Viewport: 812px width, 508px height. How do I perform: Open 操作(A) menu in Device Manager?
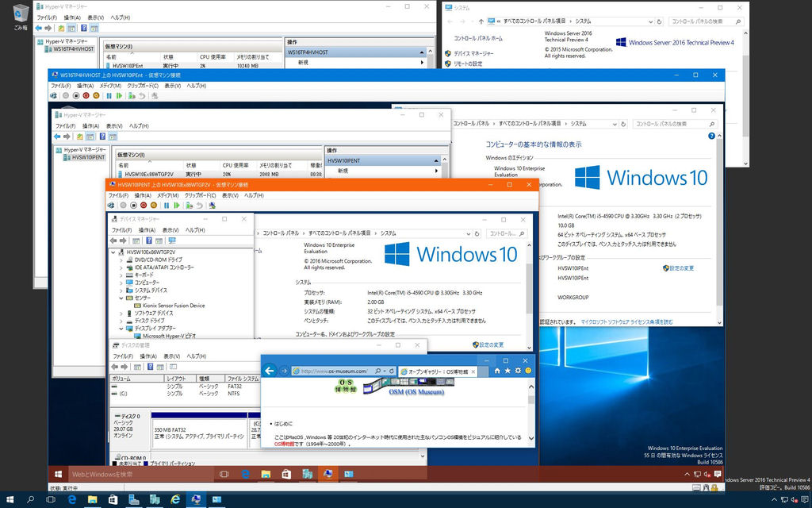click(x=147, y=230)
